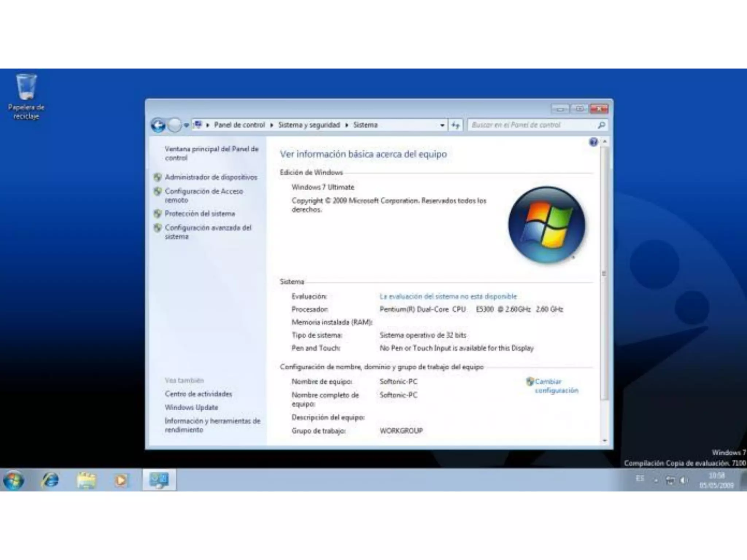
Task: Click the search magnifier icon
Action: pos(601,125)
